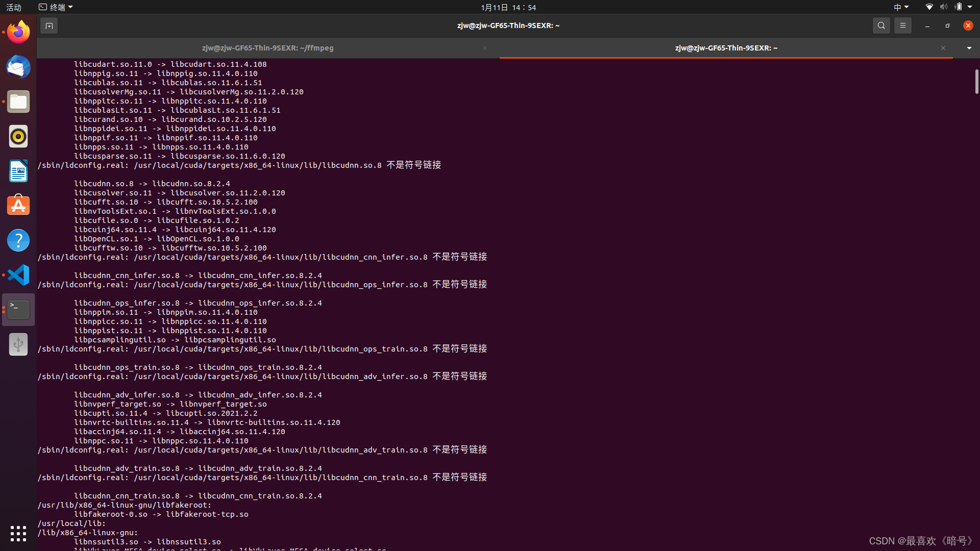Open LibreOffice Writer from dock
980x551 pixels.
pos(18,171)
